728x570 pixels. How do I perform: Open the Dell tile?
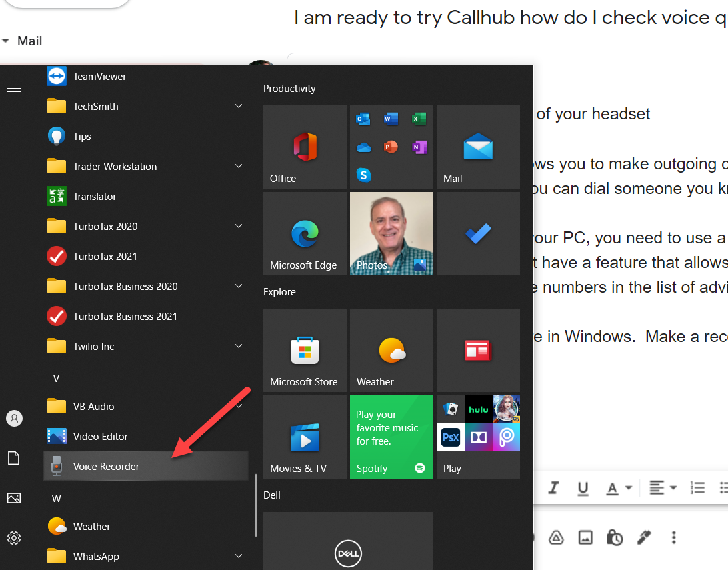point(348,541)
